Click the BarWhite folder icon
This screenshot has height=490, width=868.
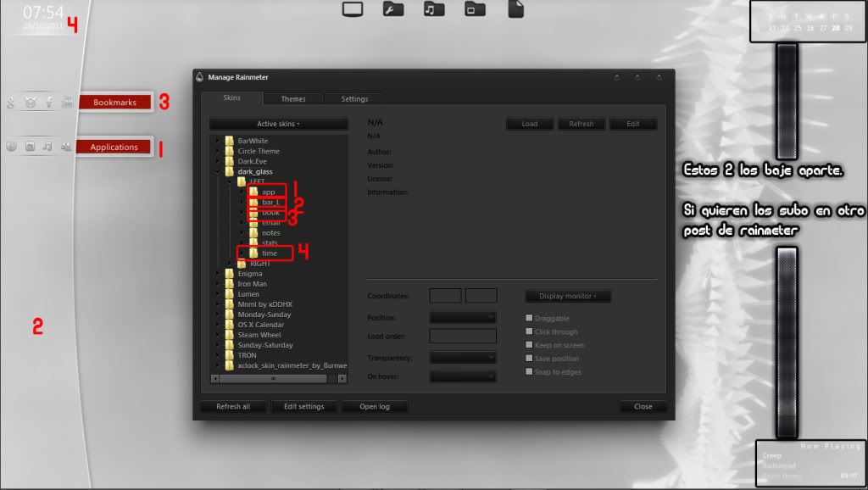[x=229, y=141]
